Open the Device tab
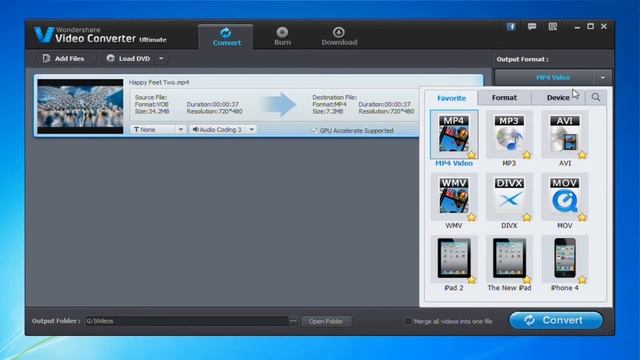This screenshot has height=360, width=640. [x=558, y=98]
